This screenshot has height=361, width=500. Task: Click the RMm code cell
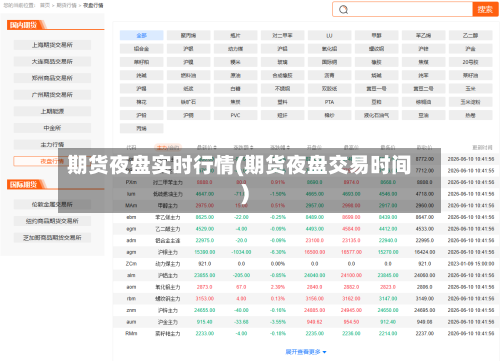click(131, 333)
